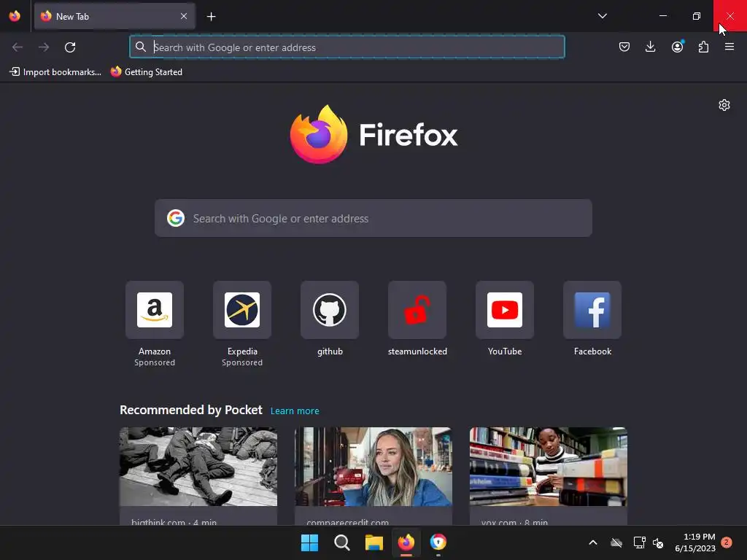Go forward with the forward arrow
Image resolution: width=747 pixels, height=560 pixels.
click(44, 47)
